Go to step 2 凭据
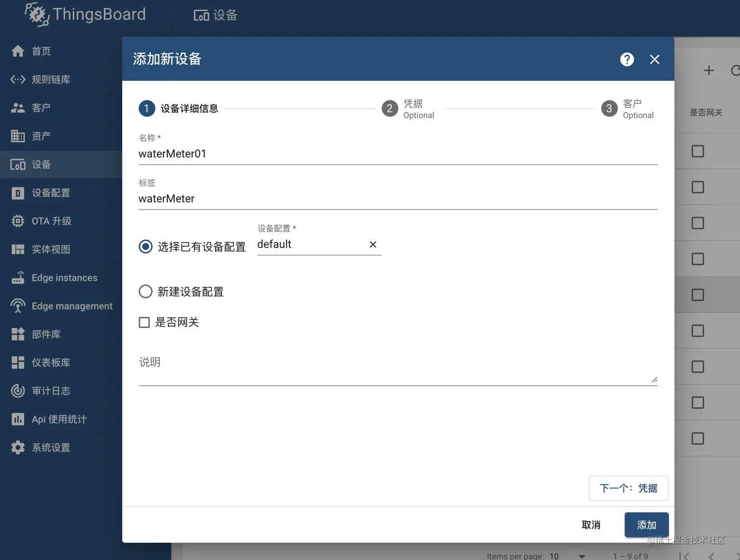This screenshot has width=740, height=560. (408, 109)
